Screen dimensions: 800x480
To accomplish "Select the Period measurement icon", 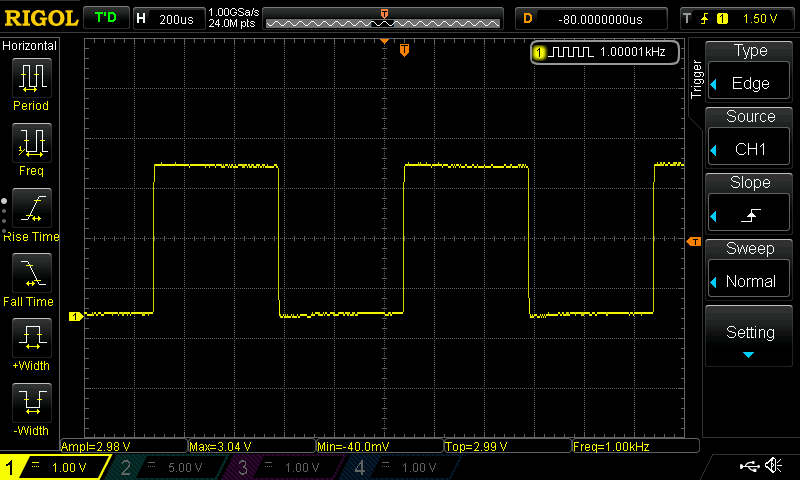I will point(31,78).
